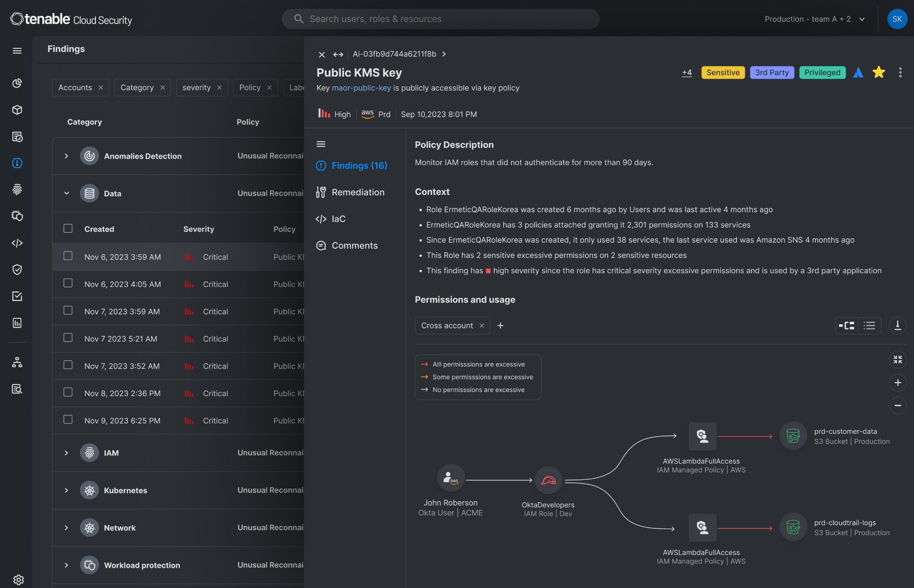Viewport: 914px width, 588px height.
Task: Download the permissions graph
Action: pos(897,325)
